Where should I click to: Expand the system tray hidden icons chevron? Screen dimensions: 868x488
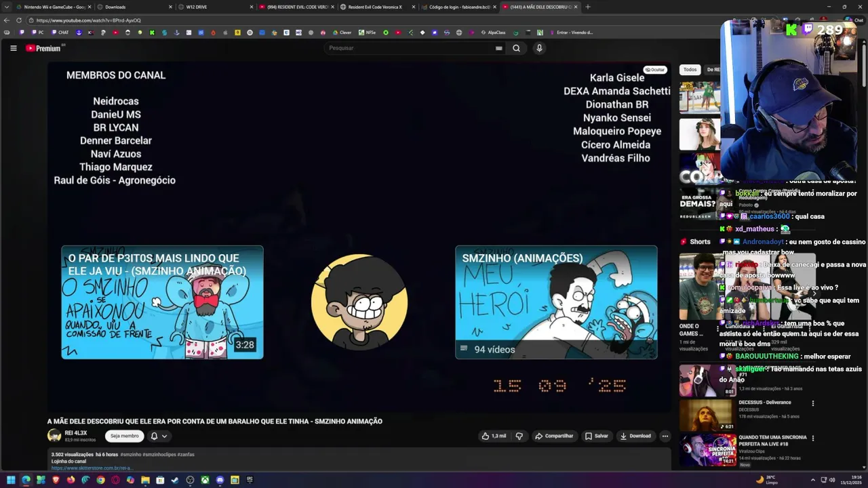[812, 480]
